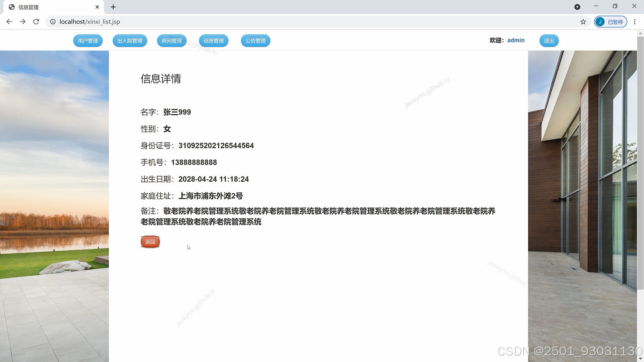The height and width of the screenshot is (362, 644).
Task: Click scrollbar down arrow
Action: point(640,359)
